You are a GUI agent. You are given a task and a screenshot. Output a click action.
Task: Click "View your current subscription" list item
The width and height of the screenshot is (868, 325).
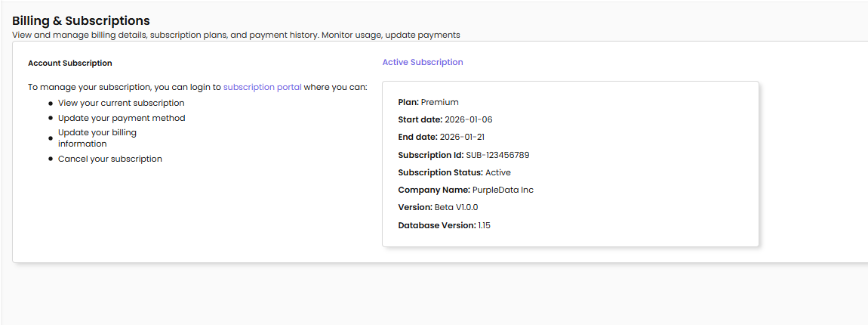coord(121,103)
